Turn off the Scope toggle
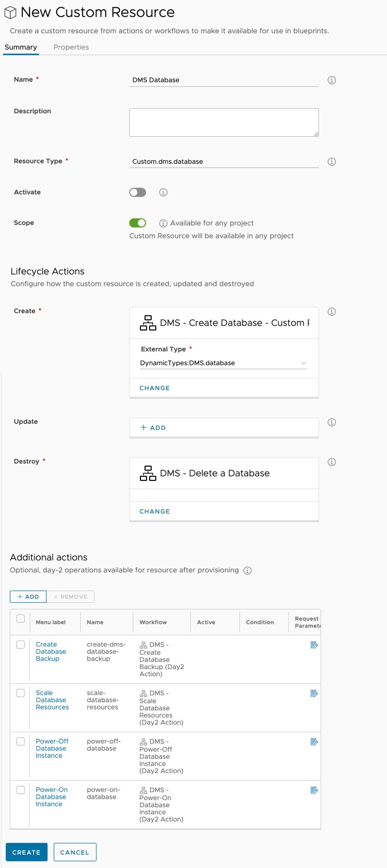Image resolution: width=387 pixels, height=868 pixels. pyautogui.click(x=138, y=223)
